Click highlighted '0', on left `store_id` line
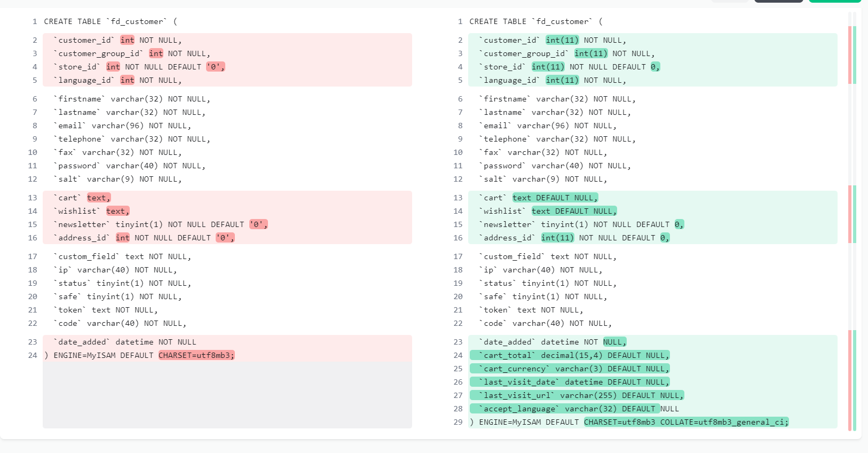 point(216,67)
